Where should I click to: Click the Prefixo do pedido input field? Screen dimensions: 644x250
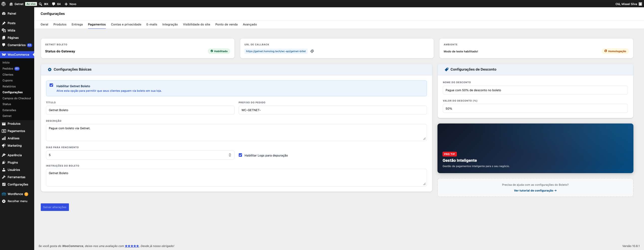click(x=333, y=110)
